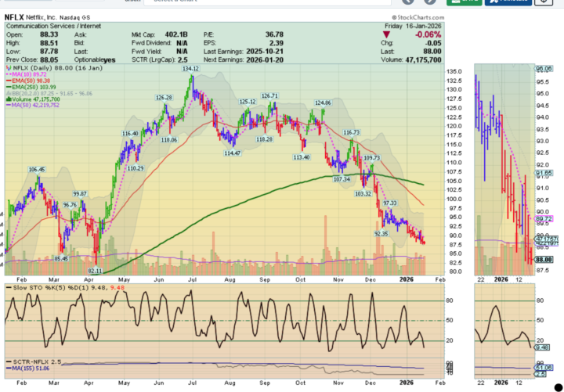
Task: Click the 91.65 label in zoom panel
Action: click(544, 173)
